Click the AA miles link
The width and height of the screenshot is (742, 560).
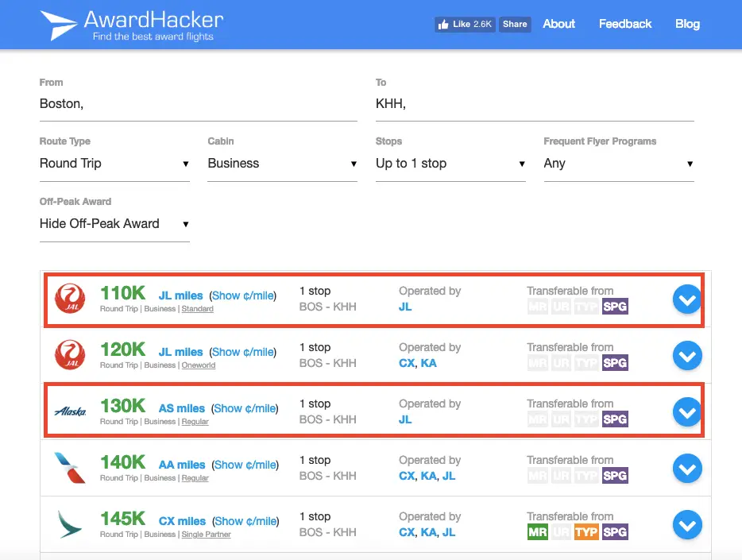[x=182, y=465]
